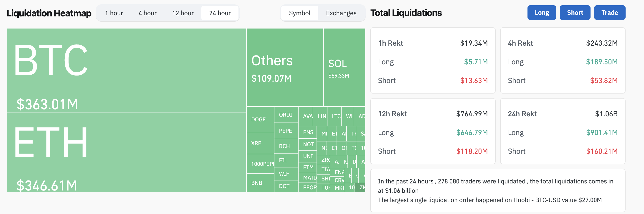Click the blue Short button
Image resolution: width=644 pixels, height=214 pixels.
pyautogui.click(x=575, y=13)
